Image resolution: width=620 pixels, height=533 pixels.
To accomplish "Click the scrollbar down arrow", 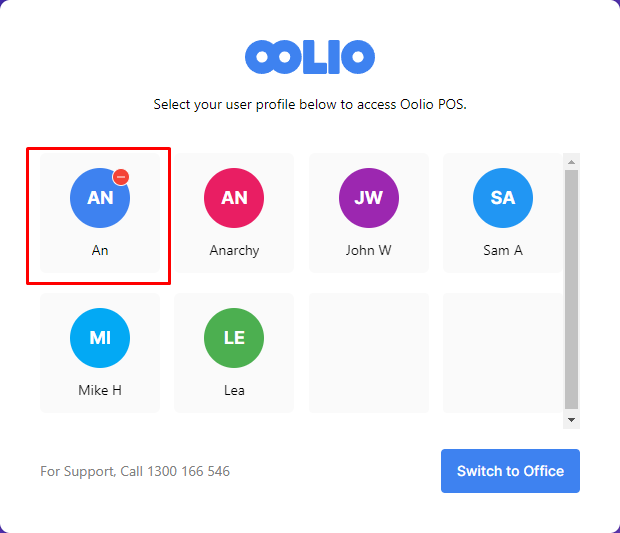I will [x=571, y=420].
